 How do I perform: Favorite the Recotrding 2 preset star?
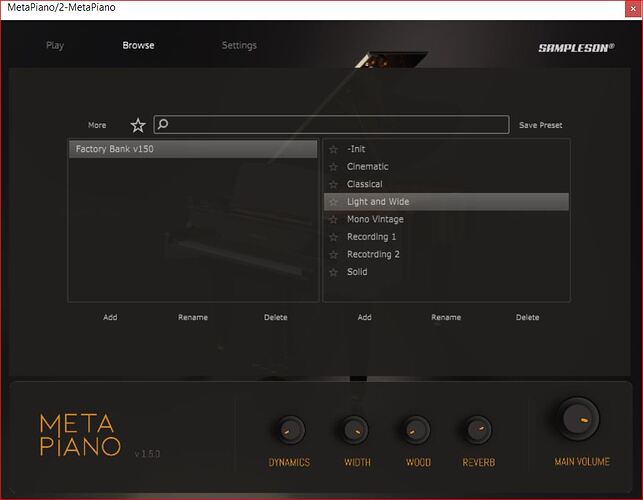[333, 255]
